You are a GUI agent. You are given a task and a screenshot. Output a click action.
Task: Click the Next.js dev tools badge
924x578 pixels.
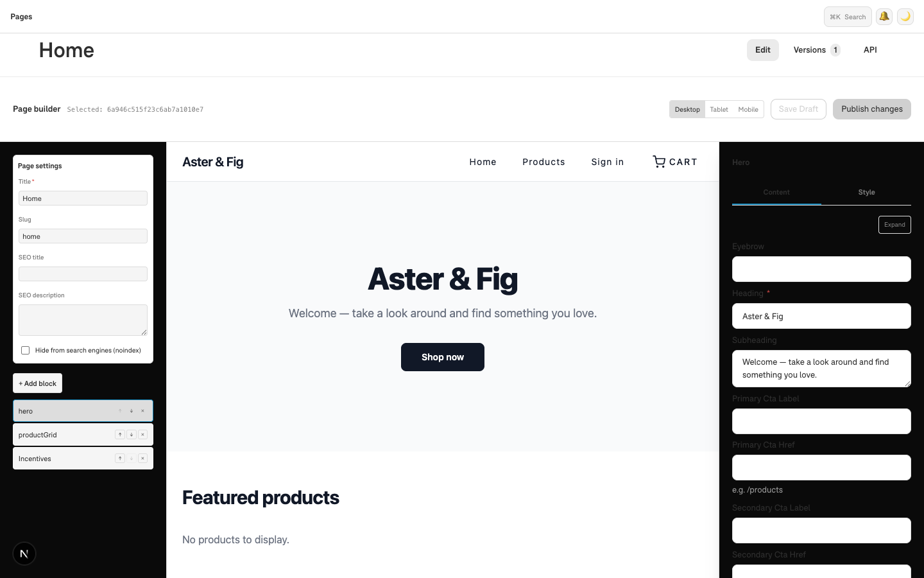click(x=24, y=554)
